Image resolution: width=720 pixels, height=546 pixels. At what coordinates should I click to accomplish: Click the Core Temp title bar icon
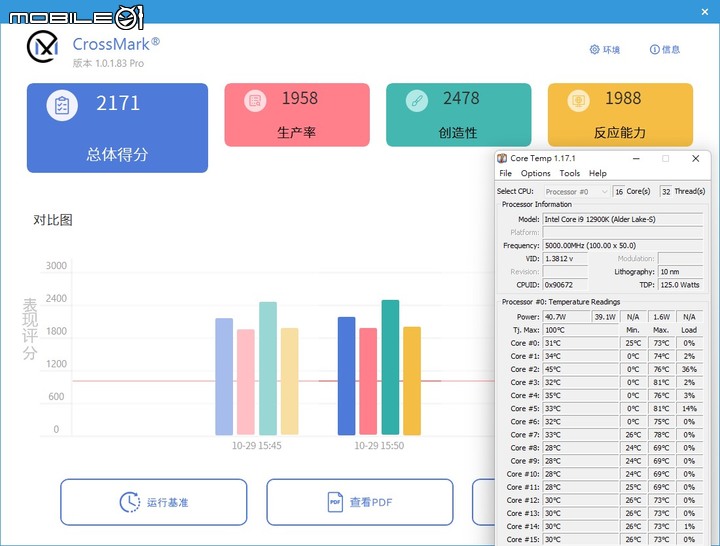pyautogui.click(x=502, y=158)
